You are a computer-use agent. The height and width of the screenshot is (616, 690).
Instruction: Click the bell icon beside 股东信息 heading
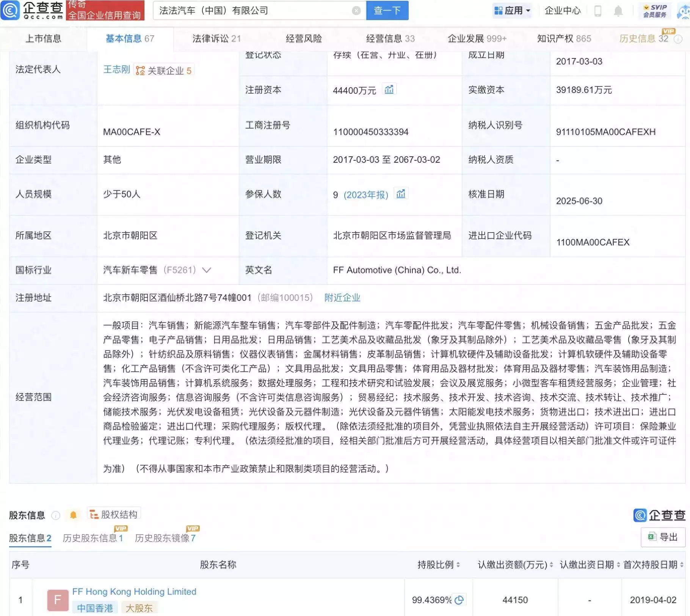click(x=74, y=515)
